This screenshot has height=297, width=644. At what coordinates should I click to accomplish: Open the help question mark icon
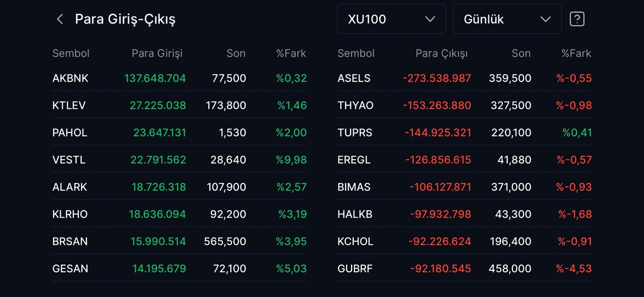[x=577, y=19]
